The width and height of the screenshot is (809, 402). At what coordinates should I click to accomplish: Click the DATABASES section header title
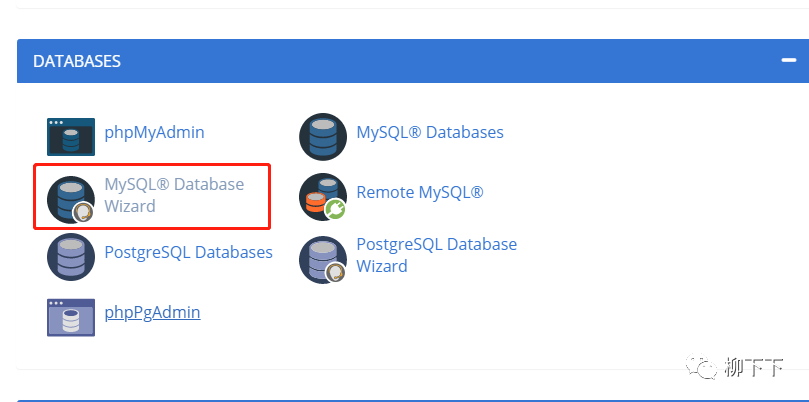click(x=77, y=61)
